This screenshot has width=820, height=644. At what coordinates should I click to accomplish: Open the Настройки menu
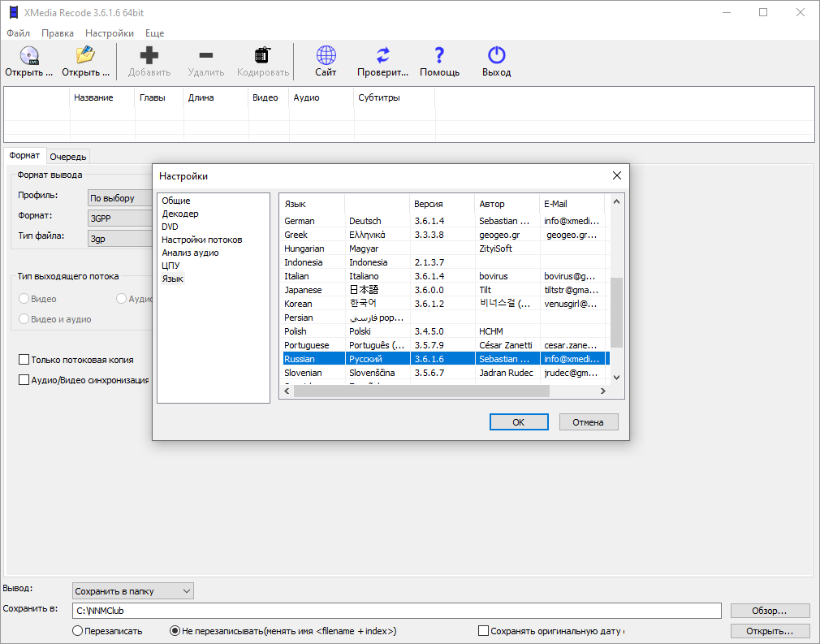click(110, 33)
